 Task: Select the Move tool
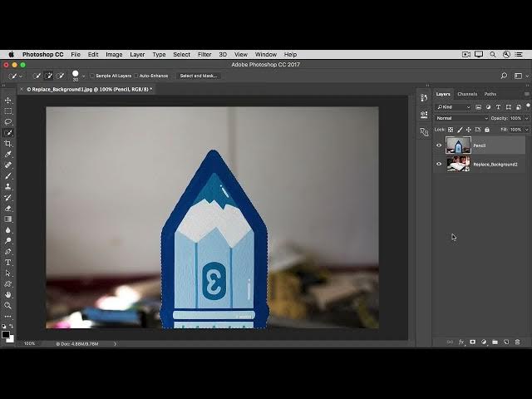8,101
